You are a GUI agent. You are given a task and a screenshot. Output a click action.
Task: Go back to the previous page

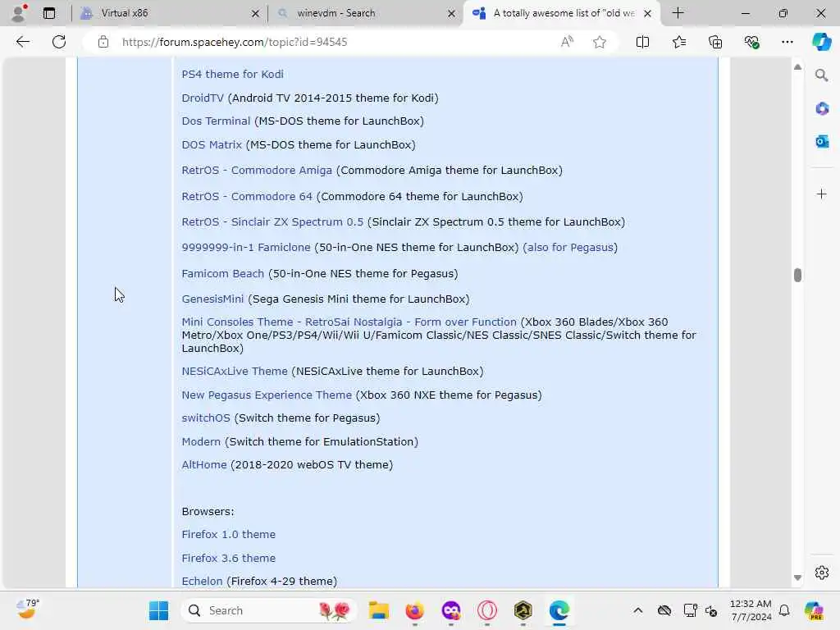(22, 42)
